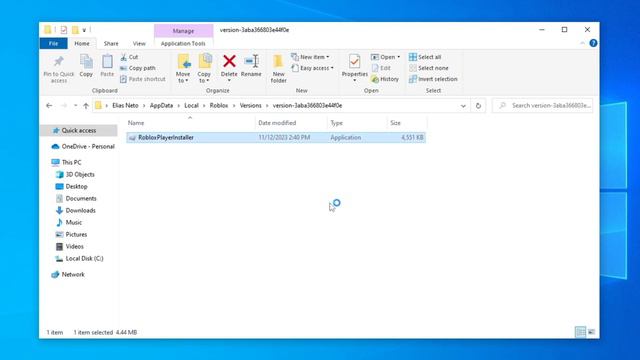Go back with the Back arrow

click(49, 106)
